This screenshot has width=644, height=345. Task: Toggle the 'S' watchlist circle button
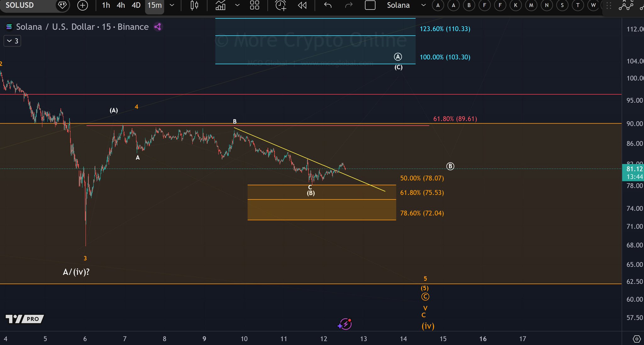click(x=562, y=5)
